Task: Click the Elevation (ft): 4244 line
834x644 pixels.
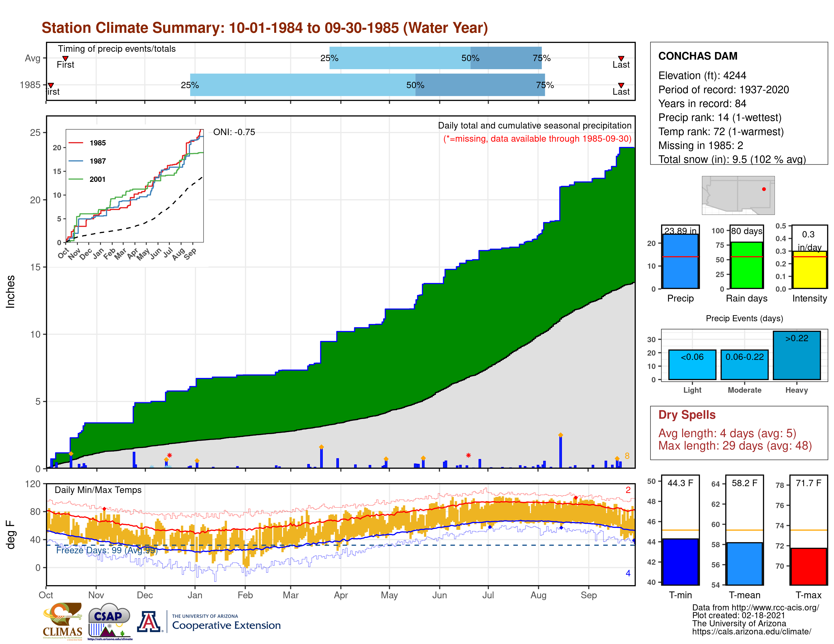Action: [x=702, y=76]
